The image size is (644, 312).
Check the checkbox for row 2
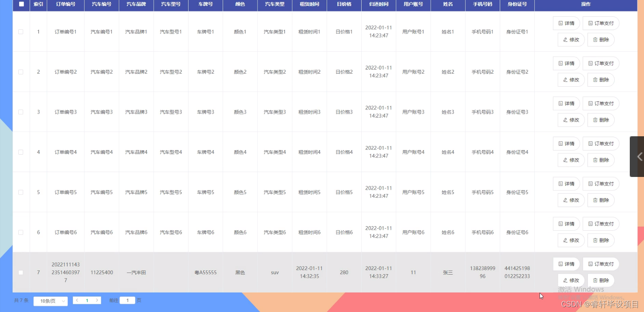click(21, 72)
